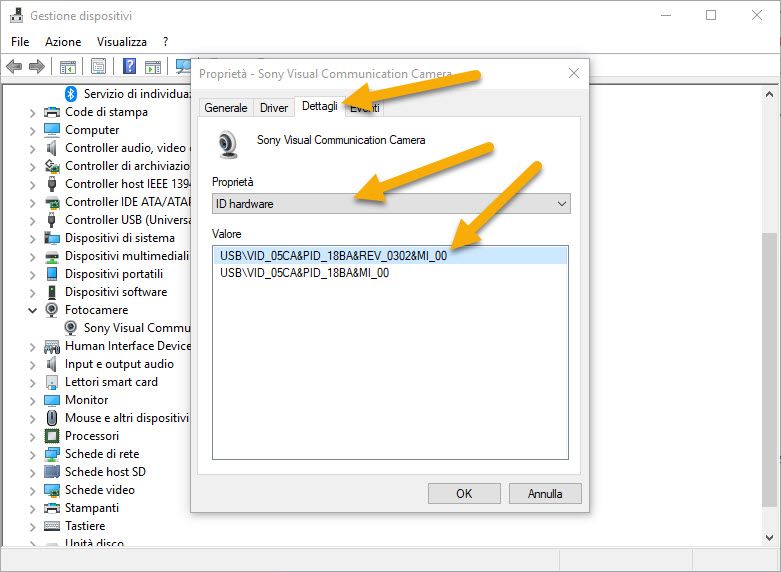Click the action pane toolbar icon
This screenshot has height=572, width=781.
tap(153, 67)
